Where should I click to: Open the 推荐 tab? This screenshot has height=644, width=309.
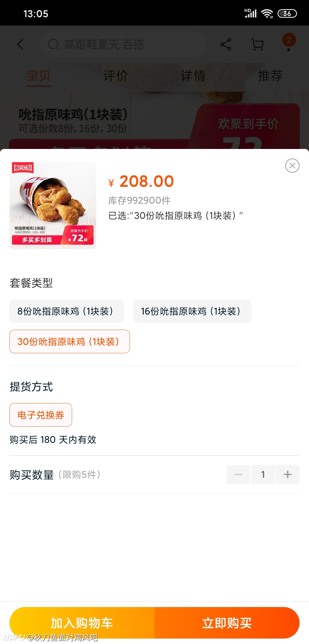click(270, 76)
